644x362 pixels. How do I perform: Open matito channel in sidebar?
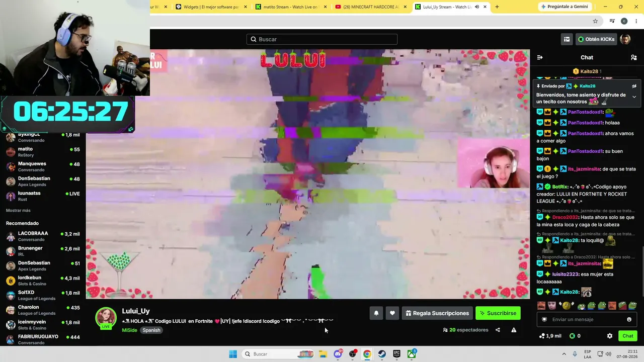43,152
